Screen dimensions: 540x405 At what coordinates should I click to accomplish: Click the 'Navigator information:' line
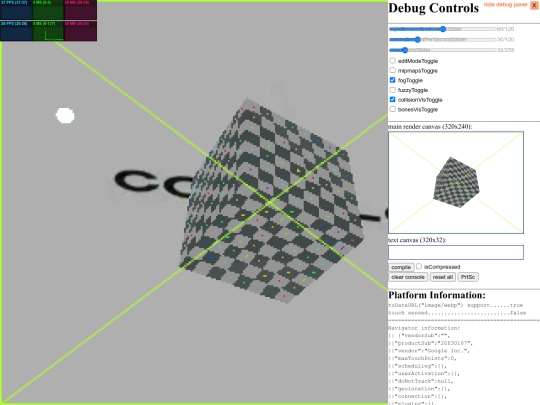pyautogui.click(x=424, y=328)
